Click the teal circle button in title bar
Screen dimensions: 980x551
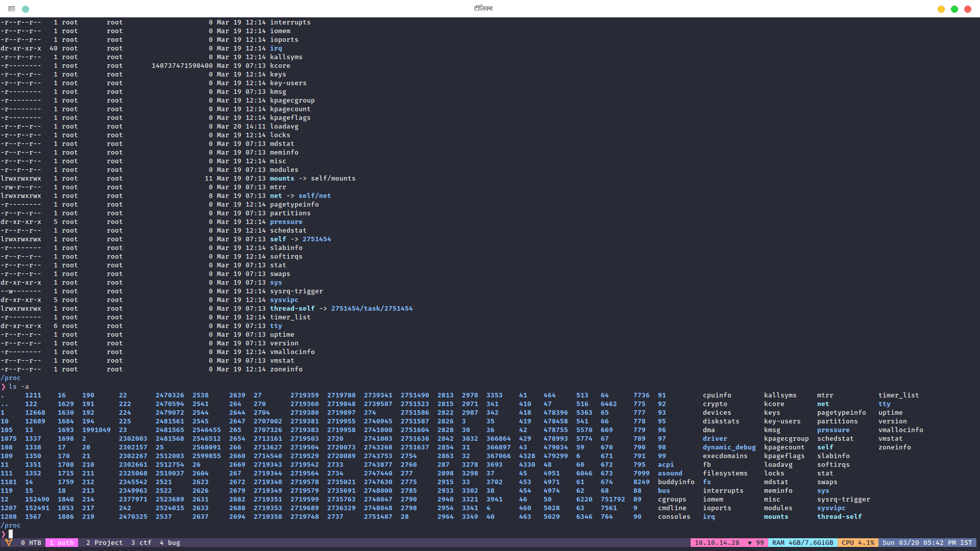26,9
